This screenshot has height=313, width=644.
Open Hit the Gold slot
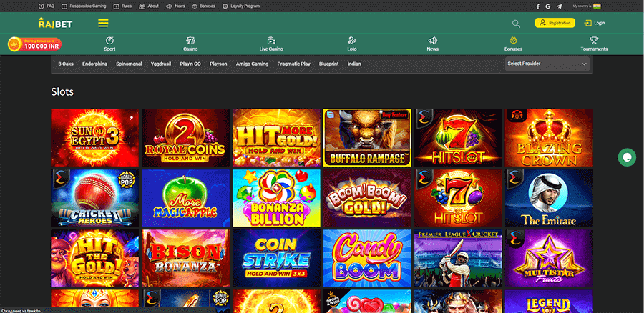pyautogui.click(x=95, y=258)
